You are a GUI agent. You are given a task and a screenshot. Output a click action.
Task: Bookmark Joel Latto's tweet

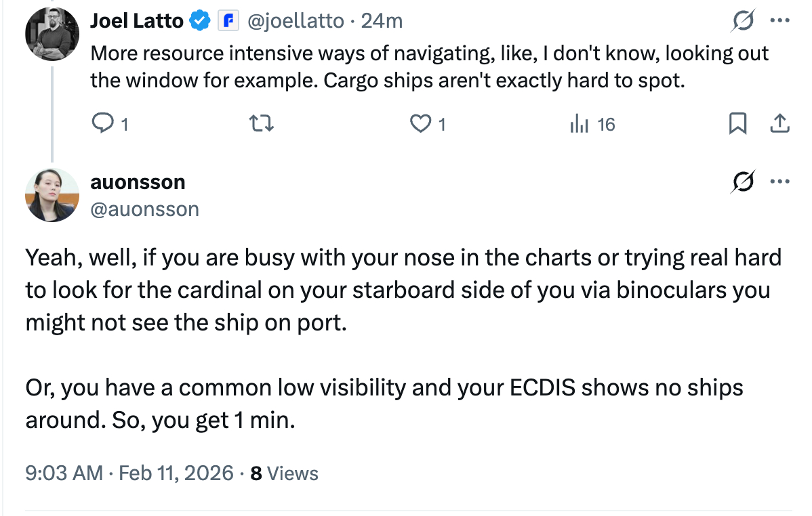(737, 123)
